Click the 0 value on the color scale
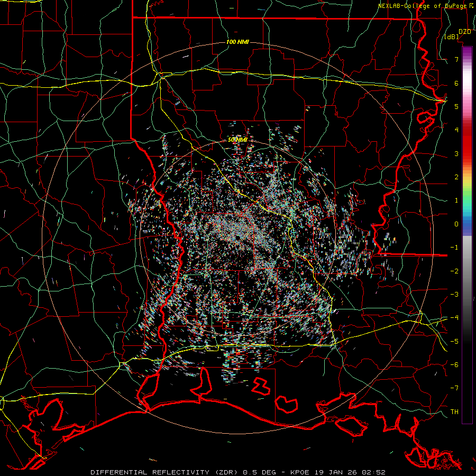The image size is (476, 476). click(456, 224)
